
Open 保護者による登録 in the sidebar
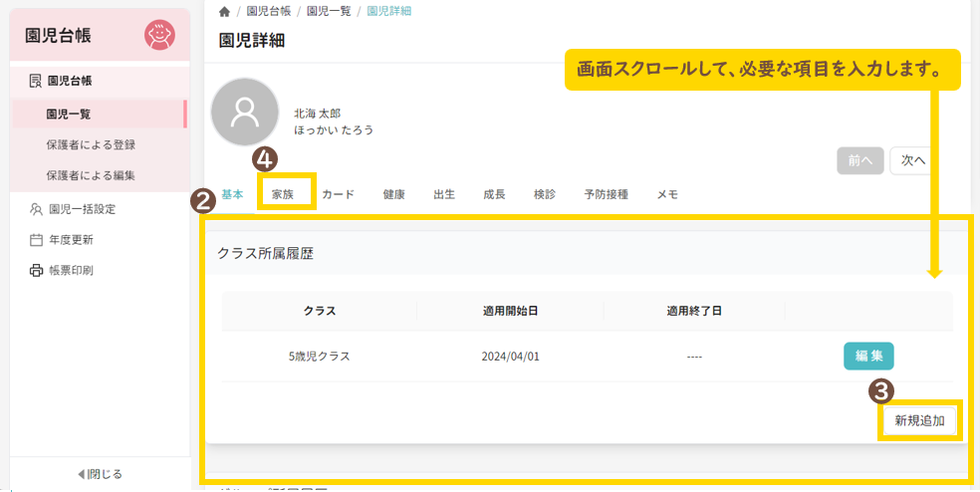(91, 144)
